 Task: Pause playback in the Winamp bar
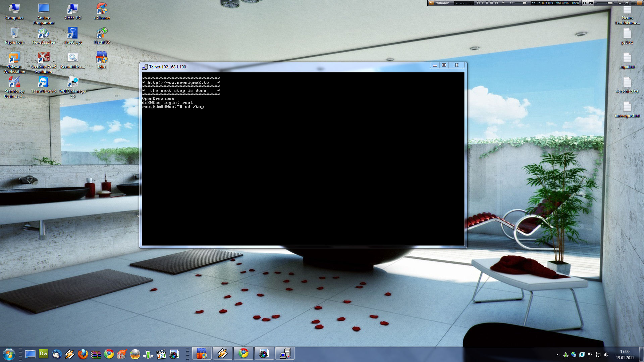point(487,3)
